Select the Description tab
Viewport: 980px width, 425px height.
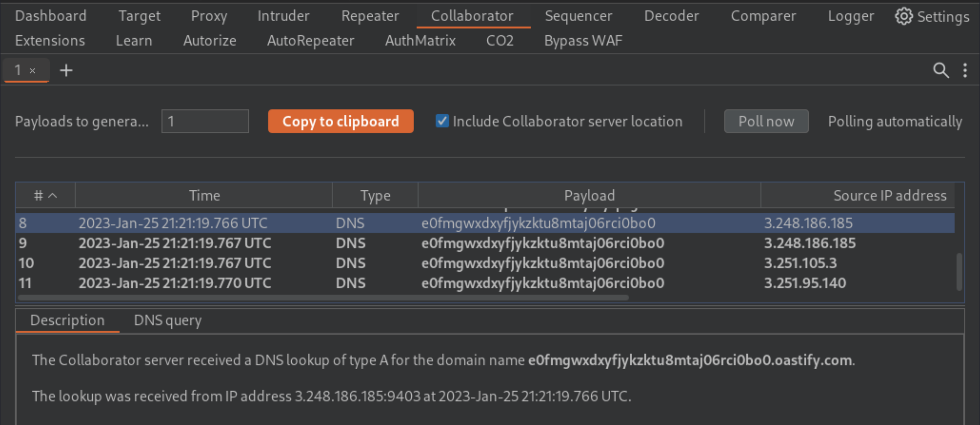coord(67,320)
